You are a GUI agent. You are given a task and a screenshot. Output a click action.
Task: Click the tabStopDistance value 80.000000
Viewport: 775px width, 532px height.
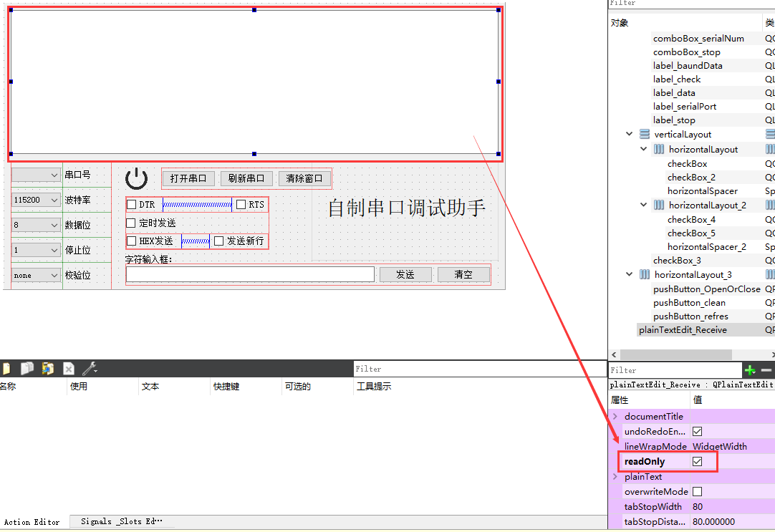[713, 522]
